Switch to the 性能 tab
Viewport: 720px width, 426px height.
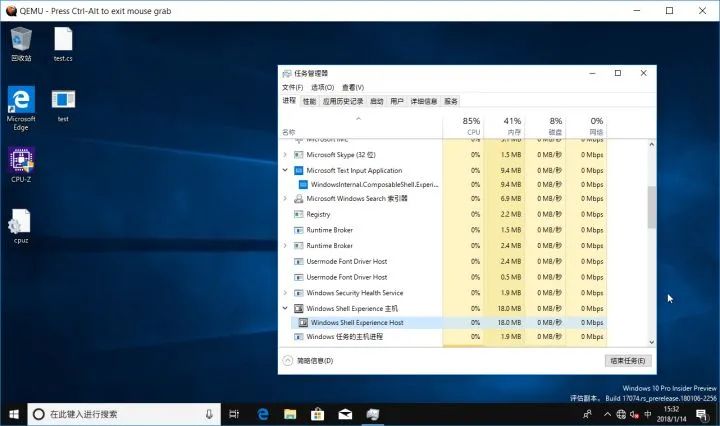tap(309, 101)
